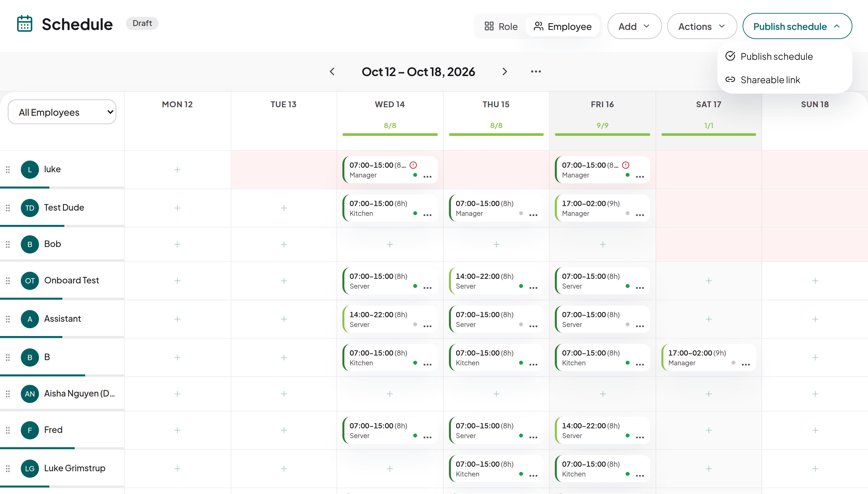Click the Oct 12 – Oct 18, 2026 date range
The height and width of the screenshot is (494, 868).
coord(418,71)
